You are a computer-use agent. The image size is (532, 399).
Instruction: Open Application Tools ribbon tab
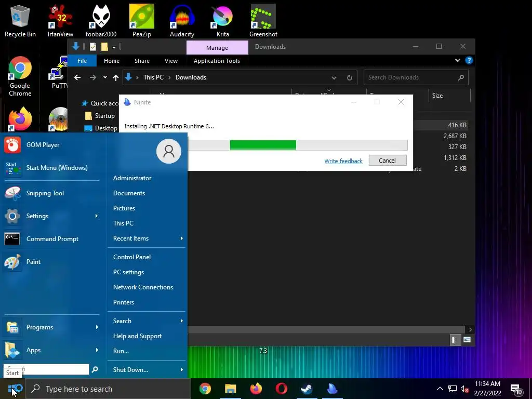click(217, 61)
